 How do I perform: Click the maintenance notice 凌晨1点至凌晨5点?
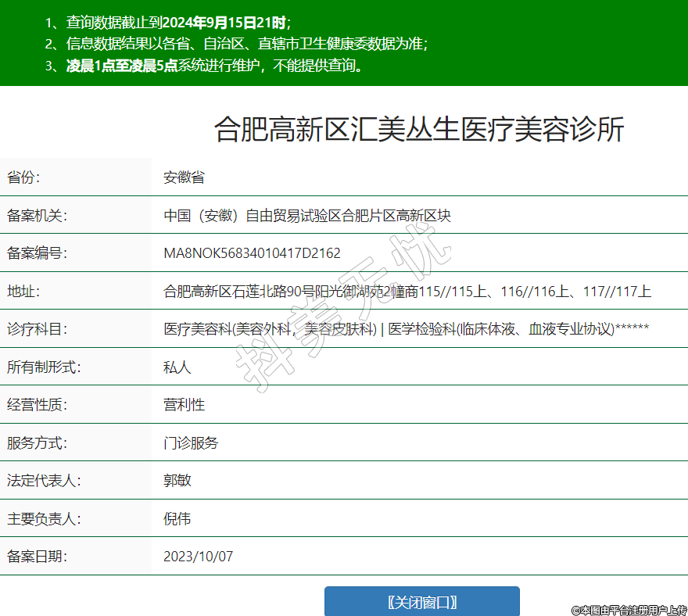pyautogui.click(x=121, y=66)
